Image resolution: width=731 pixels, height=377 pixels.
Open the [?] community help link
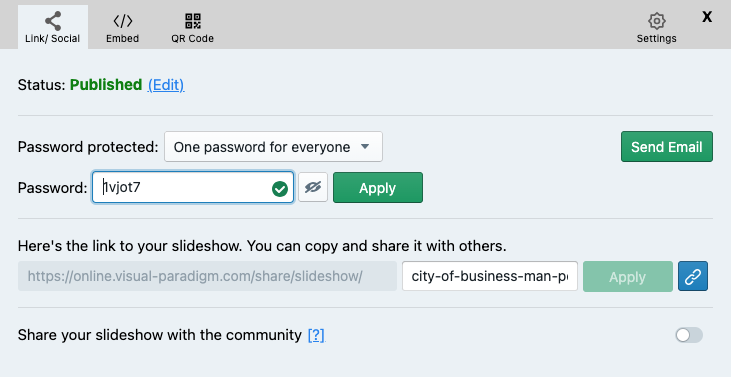316,335
